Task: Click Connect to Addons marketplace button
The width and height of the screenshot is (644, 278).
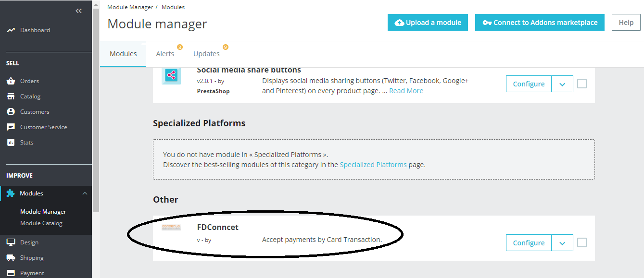Action: [x=540, y=23]
